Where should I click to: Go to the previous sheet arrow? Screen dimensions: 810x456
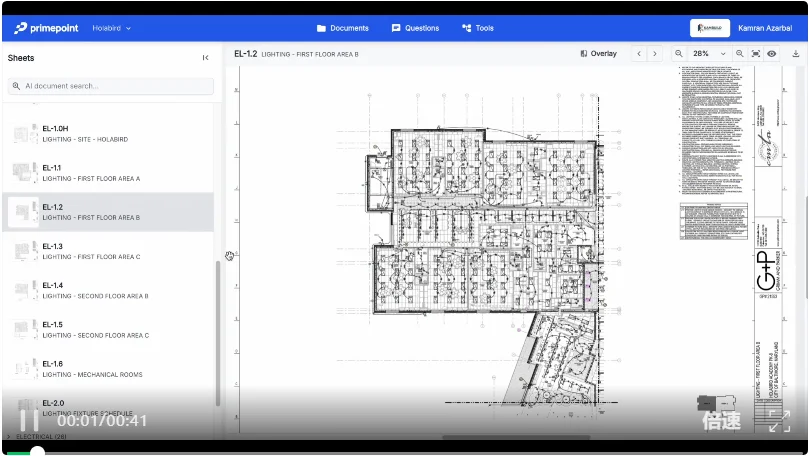pyautogui.click(x=640, y=54)
